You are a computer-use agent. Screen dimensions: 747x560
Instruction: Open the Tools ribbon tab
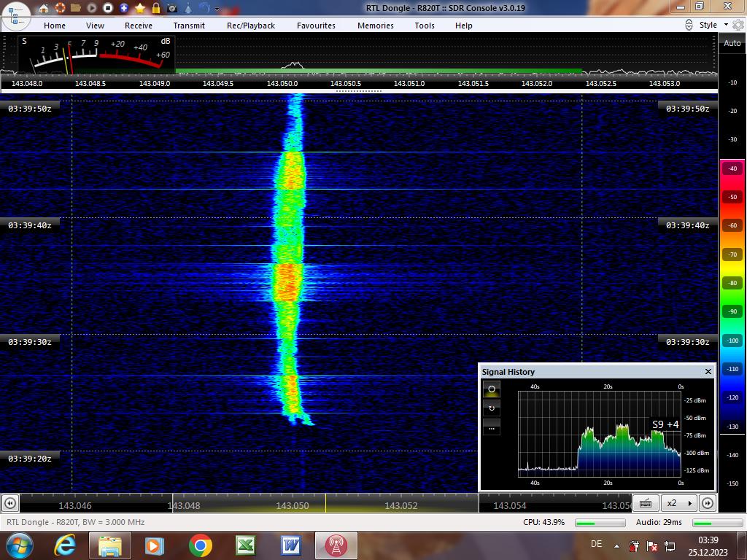(x=424, y=26)
